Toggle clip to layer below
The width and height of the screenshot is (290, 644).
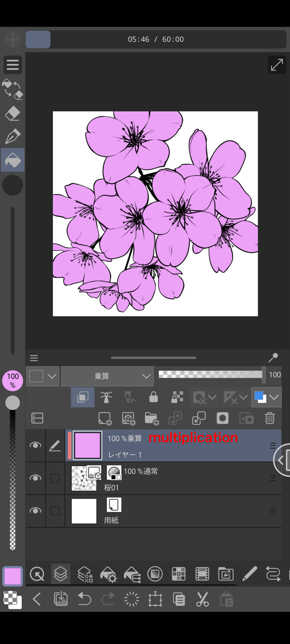(83, 397)
